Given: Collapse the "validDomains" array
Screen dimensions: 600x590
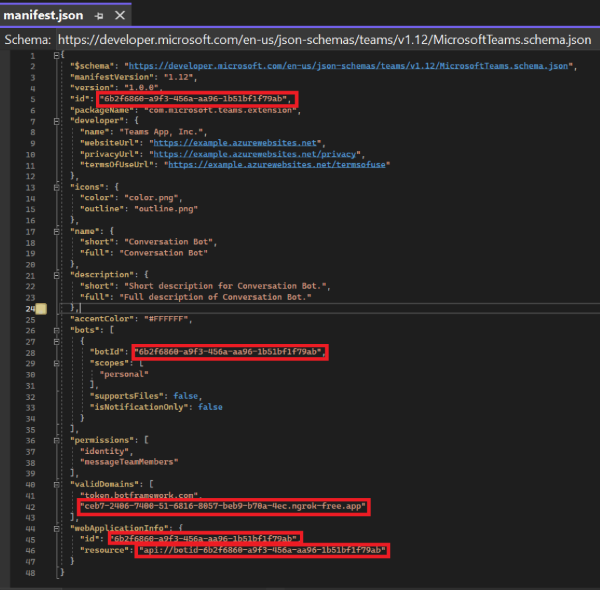Looking at the screenshot, I should (56, 484).
